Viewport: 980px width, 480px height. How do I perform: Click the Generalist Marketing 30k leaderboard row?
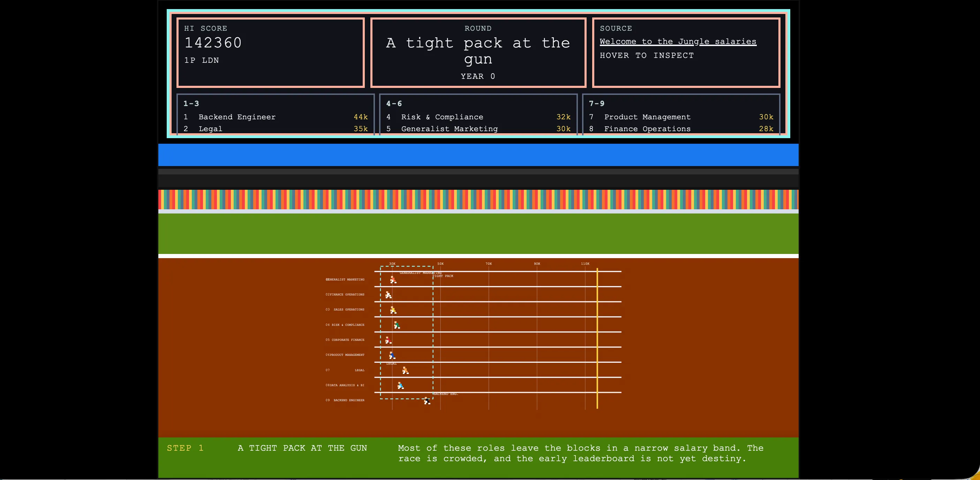pos(478,129)
